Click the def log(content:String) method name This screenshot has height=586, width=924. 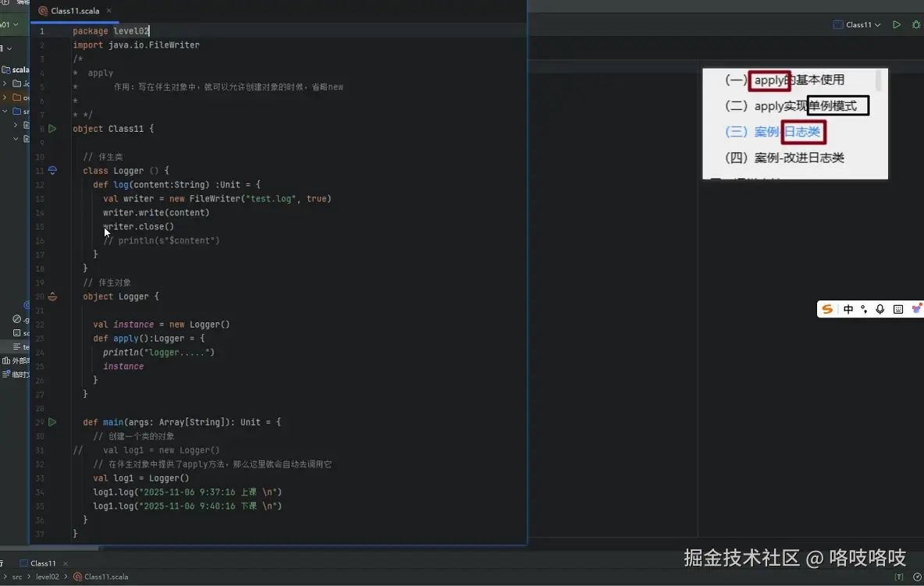(x=121, y=184)
